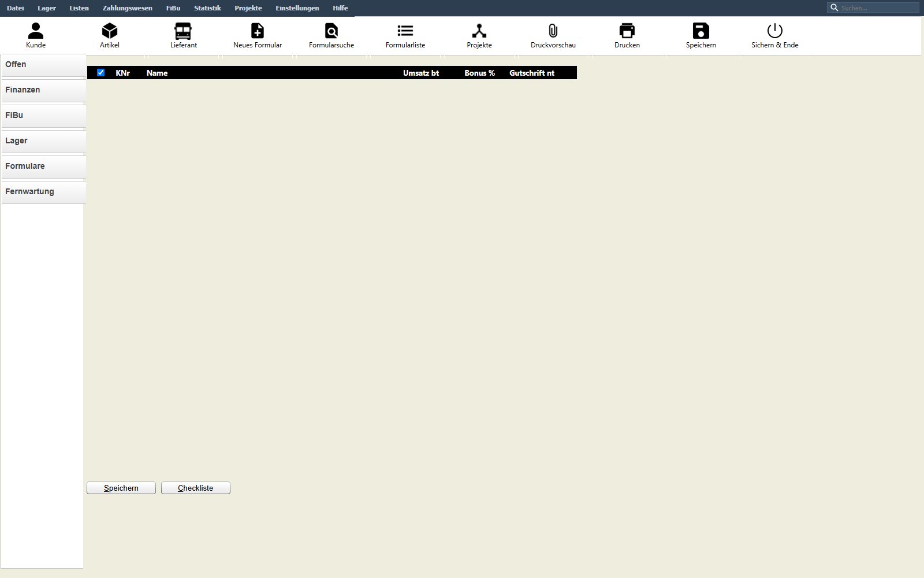924x578 pixels.
Task: Toggle the select-all checkbox in table header
Action: coord(101,73)
